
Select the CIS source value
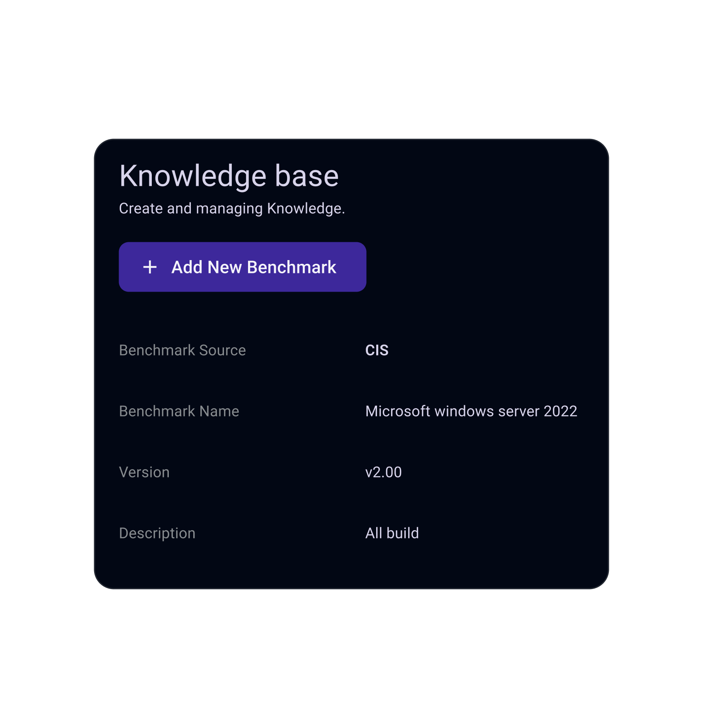pos(377,351)
